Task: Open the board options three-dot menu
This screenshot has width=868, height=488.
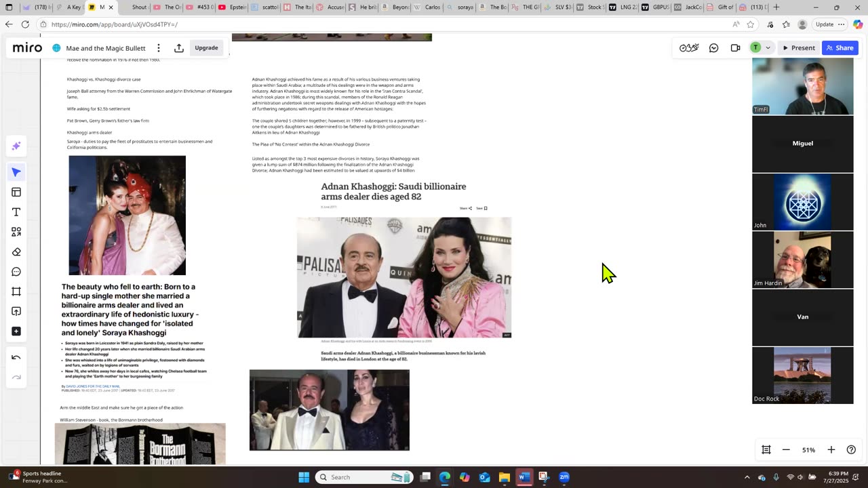Action: pyautogui.click(x=159, y=48)
